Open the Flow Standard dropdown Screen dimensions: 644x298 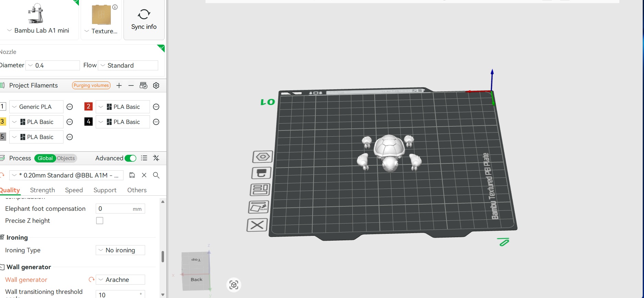(128, 65)
